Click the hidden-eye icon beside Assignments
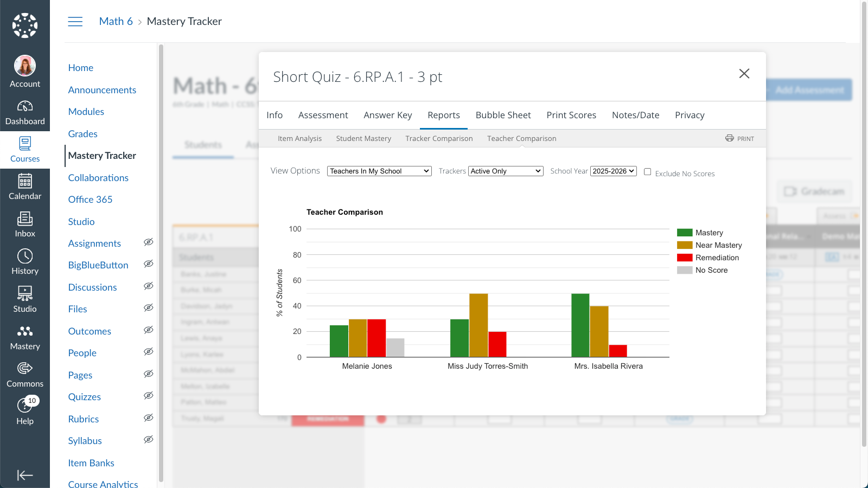This screenshot has width=868, height=488. (148, 242)
